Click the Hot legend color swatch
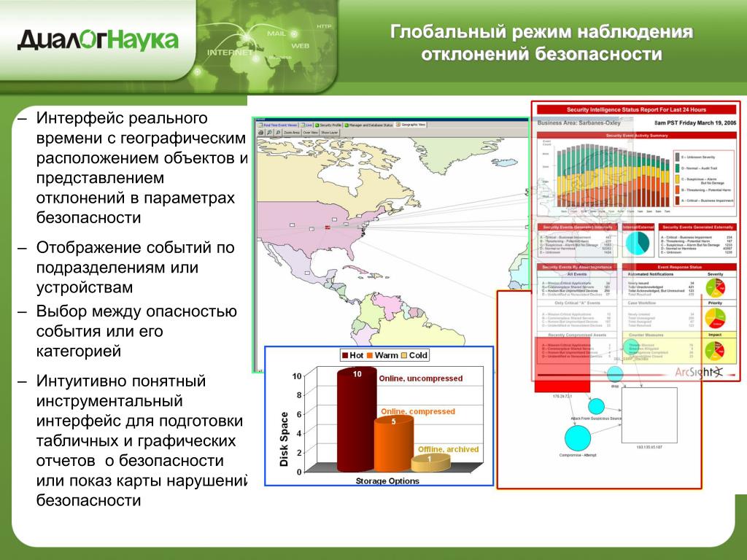Screen dimensions: 747x560 pos(345,355)
